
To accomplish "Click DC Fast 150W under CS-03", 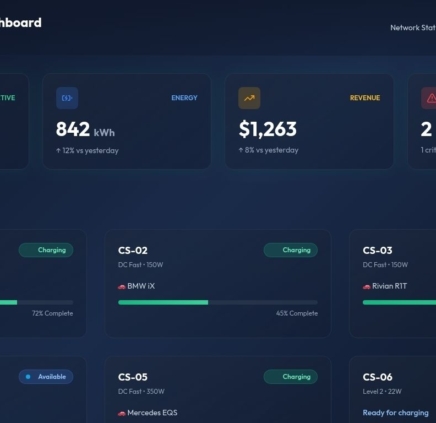I will (x=385, y=265).
